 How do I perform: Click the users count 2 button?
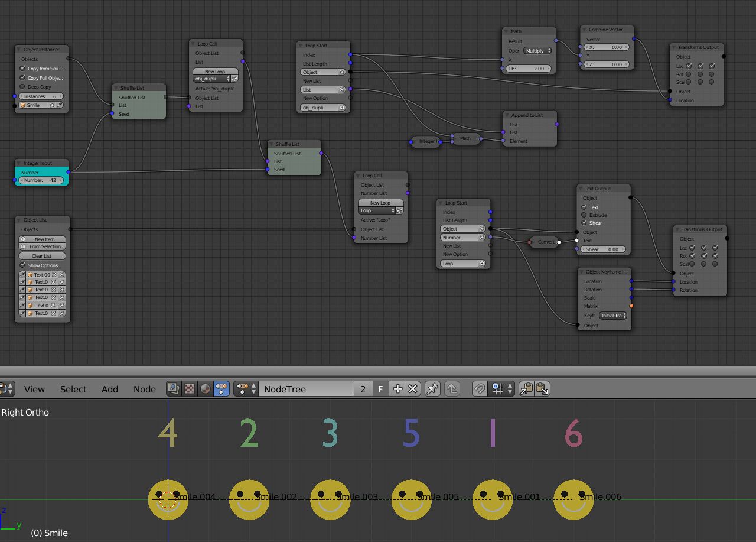(363, 389)
